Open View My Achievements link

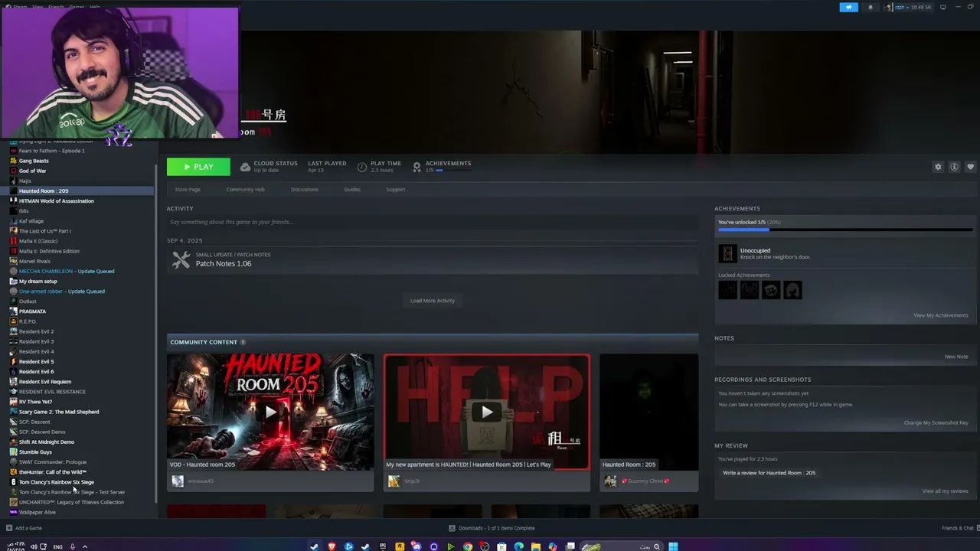pyautogui.click(x=941, y=315)
